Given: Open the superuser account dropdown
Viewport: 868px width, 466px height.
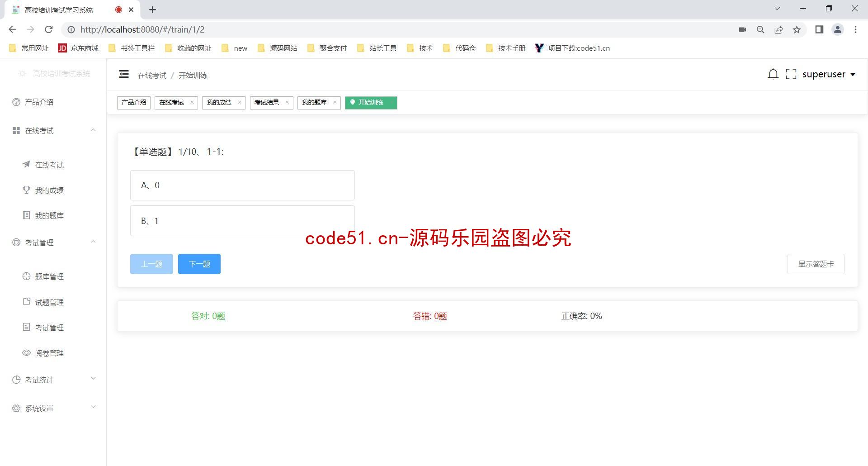Looking at the screenshot, I should [x=829, y=74].
